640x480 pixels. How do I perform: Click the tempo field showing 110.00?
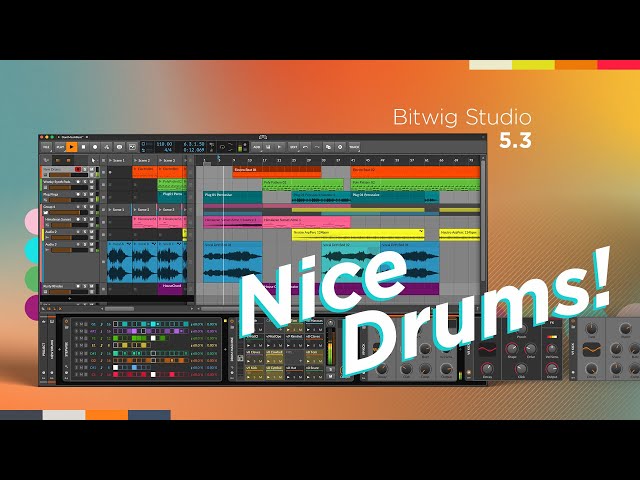pyautogui.click(x=164, y=144)
